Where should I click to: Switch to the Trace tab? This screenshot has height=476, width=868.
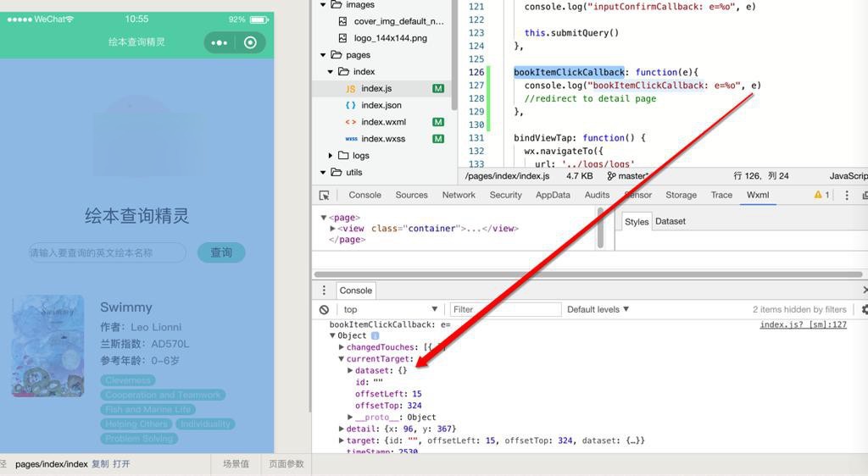[x=721, y=195]
